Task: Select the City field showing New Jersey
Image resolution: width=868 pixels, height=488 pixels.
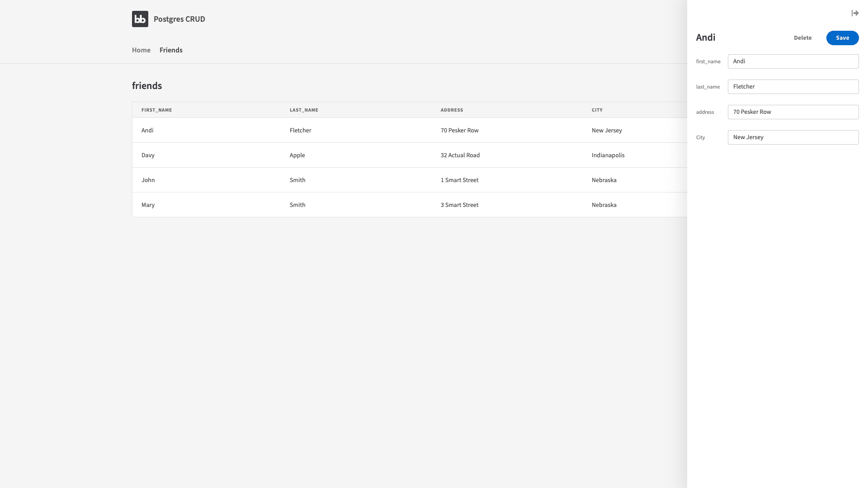Action: point(793,137)
